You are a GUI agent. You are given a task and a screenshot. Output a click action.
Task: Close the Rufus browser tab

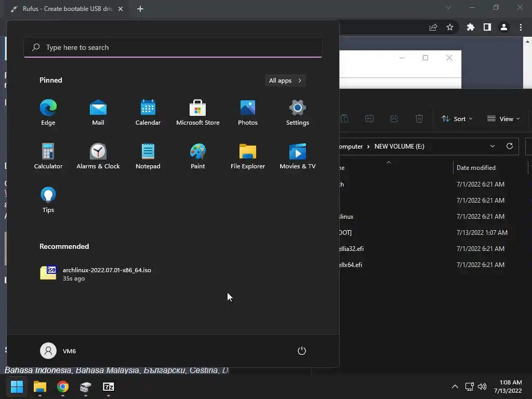click(121, 9)
